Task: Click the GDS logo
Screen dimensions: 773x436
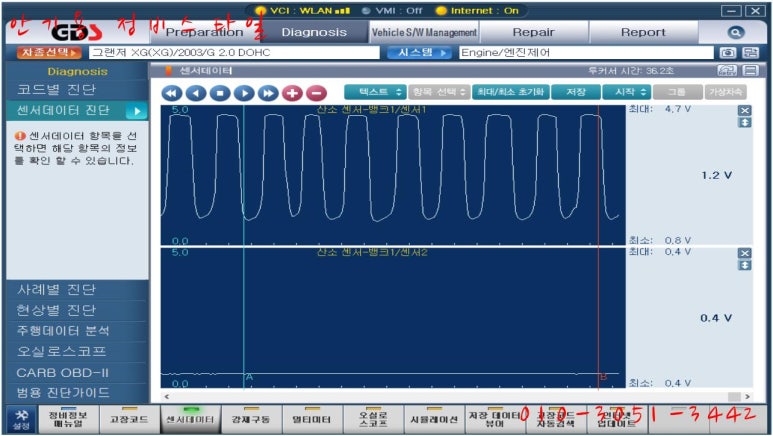Action: [x=77, y=33]
